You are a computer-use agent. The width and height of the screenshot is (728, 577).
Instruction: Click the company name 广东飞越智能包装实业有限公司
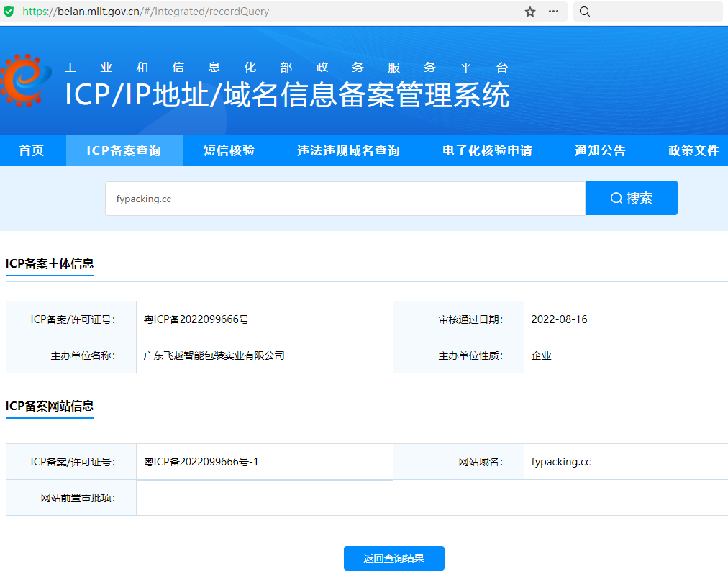tap(214, 355)
